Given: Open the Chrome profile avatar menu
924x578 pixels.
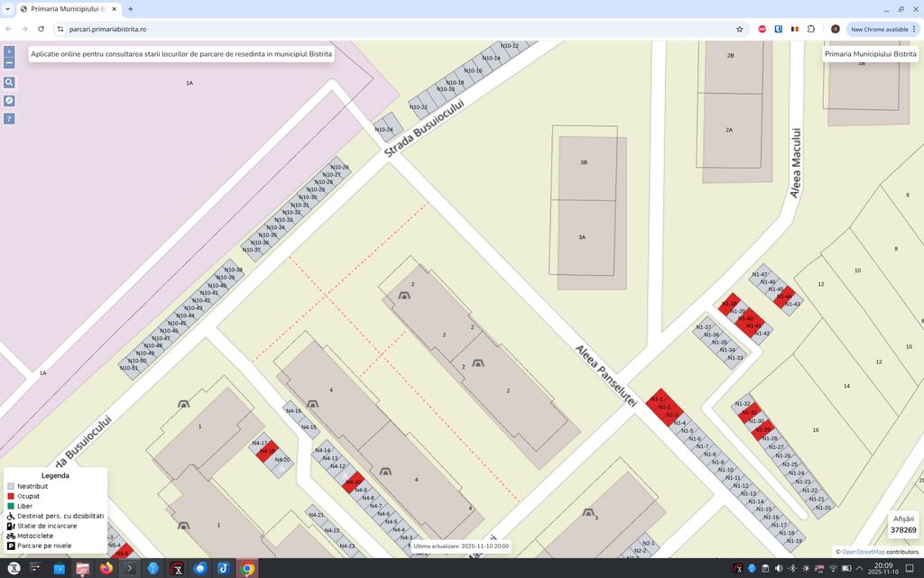Looking at the screenshot, I should tap(836, 29).
